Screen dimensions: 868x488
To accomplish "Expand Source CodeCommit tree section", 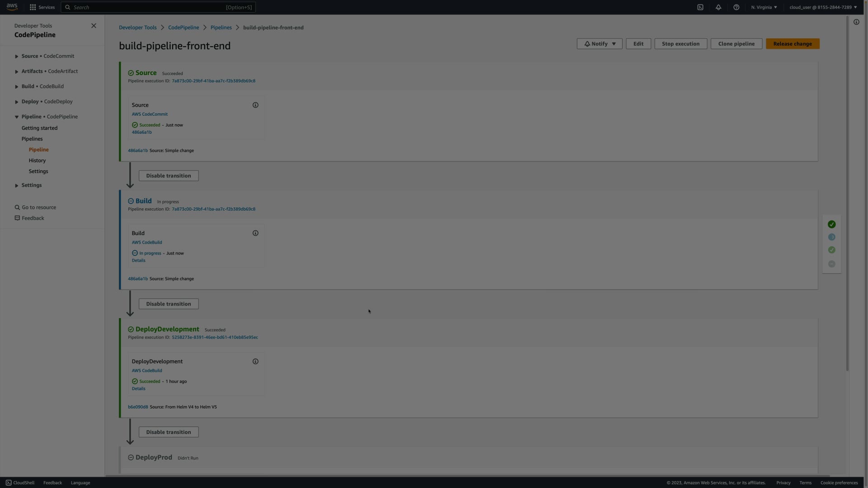I will pos(17,56).
